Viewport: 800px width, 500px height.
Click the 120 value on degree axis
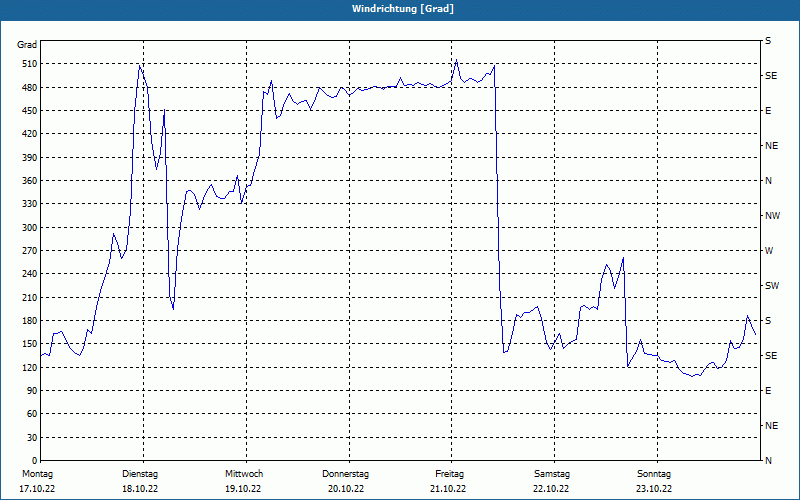tap(29, 367)
